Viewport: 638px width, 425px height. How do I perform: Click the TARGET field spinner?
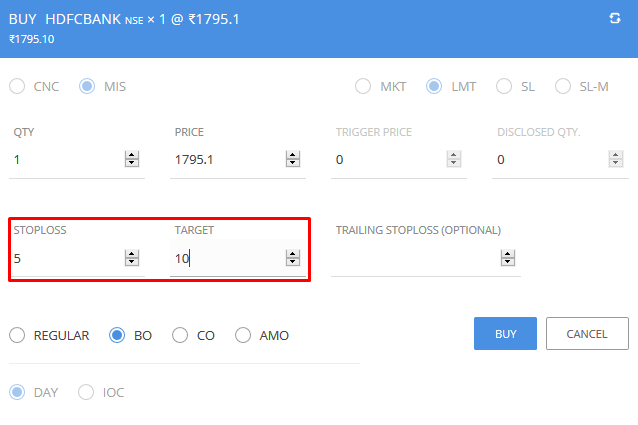pyautogui.click(x=293, y=258)
